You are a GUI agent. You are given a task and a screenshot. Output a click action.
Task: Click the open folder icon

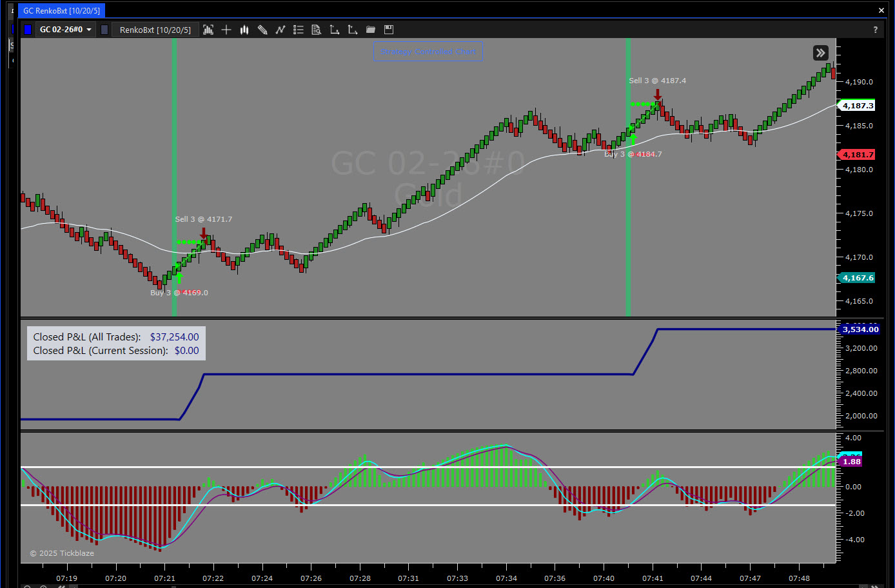click(x=371, y=30)
